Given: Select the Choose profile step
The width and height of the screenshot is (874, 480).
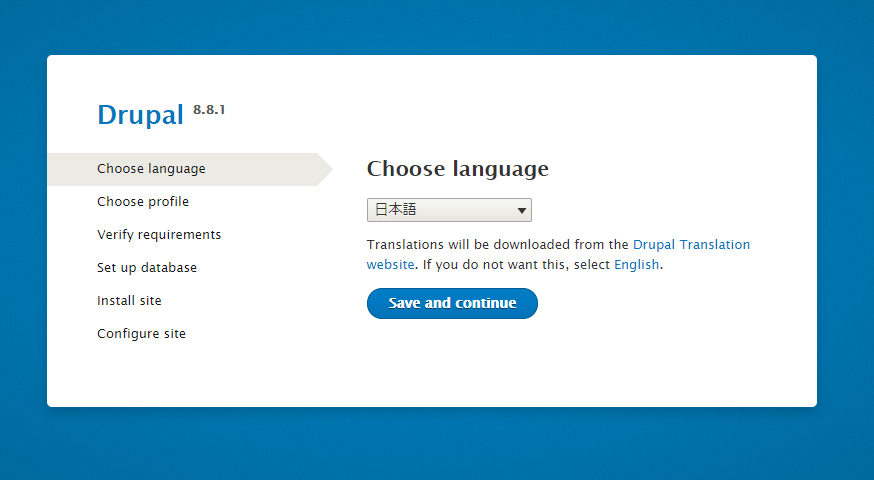Looking at the screenshot, I should pyautogui.click(x=143, y=202).
